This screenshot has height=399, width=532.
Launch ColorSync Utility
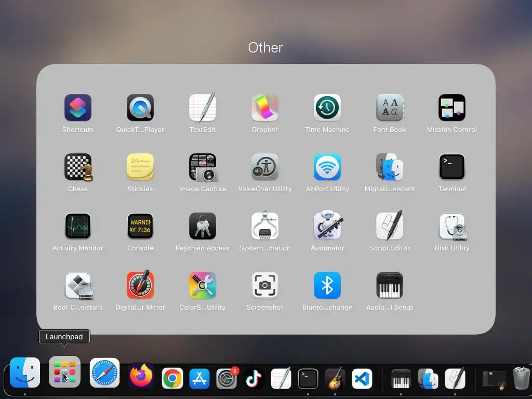coord(203,285)
